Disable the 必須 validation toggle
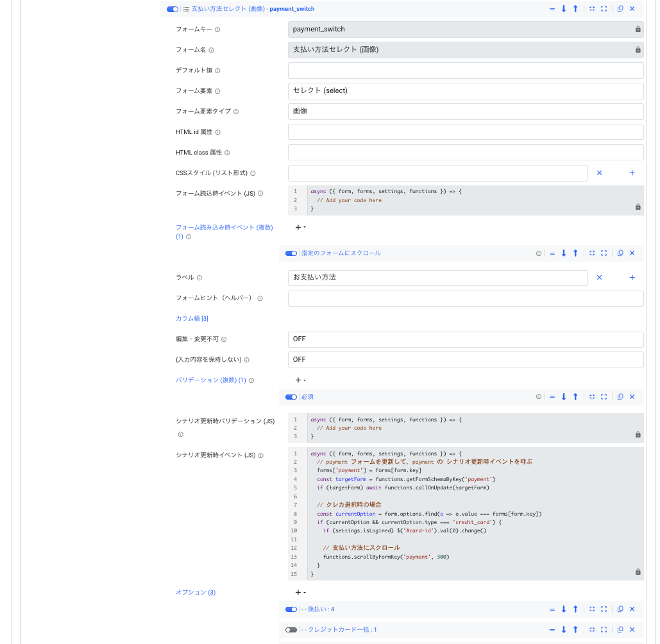The width and height of the screenshot is (660, 644). tap(291, 397)
